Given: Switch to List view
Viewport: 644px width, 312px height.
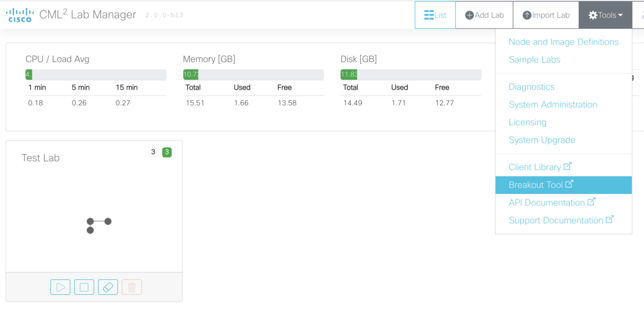Looking at the screenshot, I should 435,15.
